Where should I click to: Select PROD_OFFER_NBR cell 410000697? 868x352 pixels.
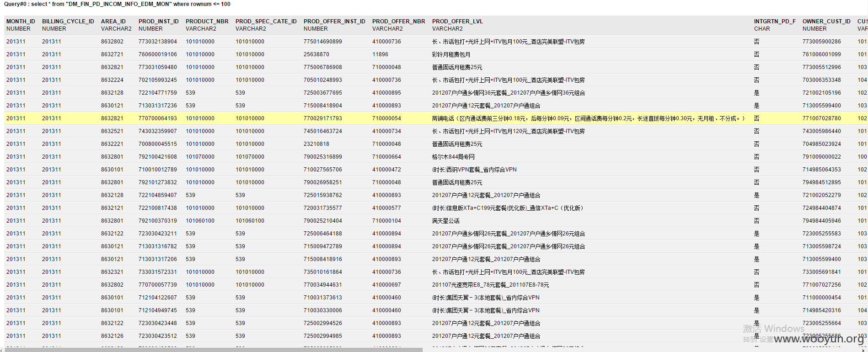coord(386,285)
